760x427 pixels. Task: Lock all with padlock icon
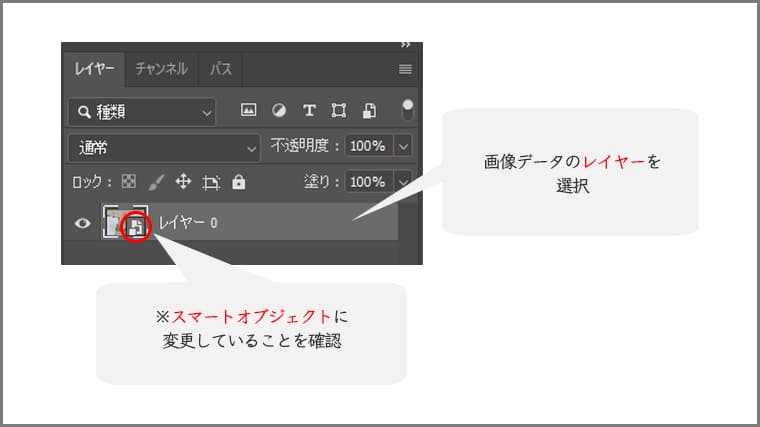point(238,182)
